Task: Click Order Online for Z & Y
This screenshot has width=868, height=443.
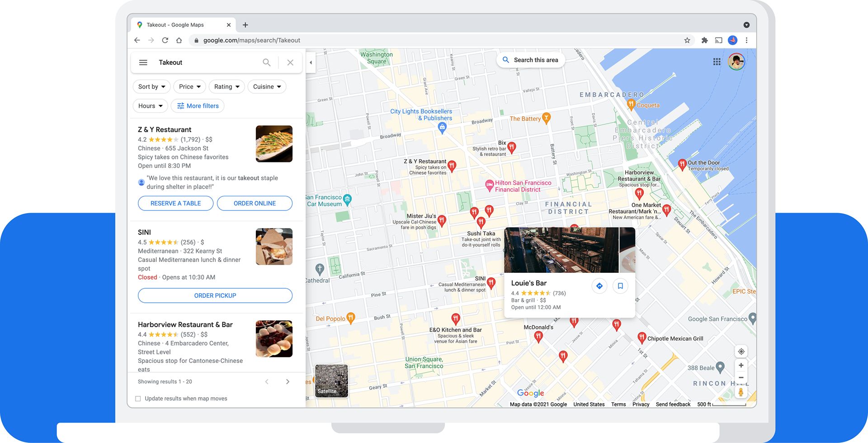Action: click(255, 203)
